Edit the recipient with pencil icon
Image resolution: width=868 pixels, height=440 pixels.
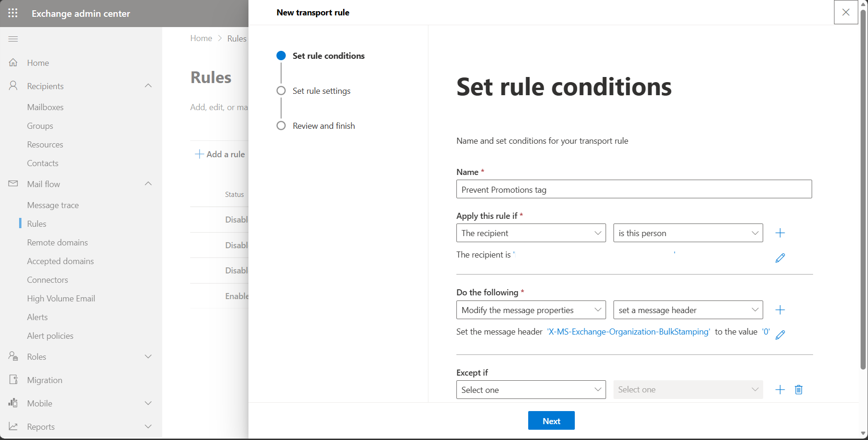pyautogui.click(x=780, y=258)
